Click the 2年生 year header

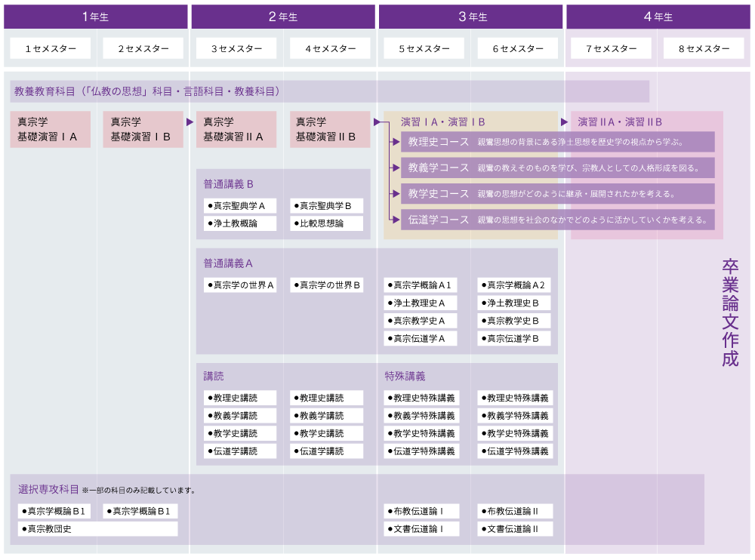tap(283, 17)
